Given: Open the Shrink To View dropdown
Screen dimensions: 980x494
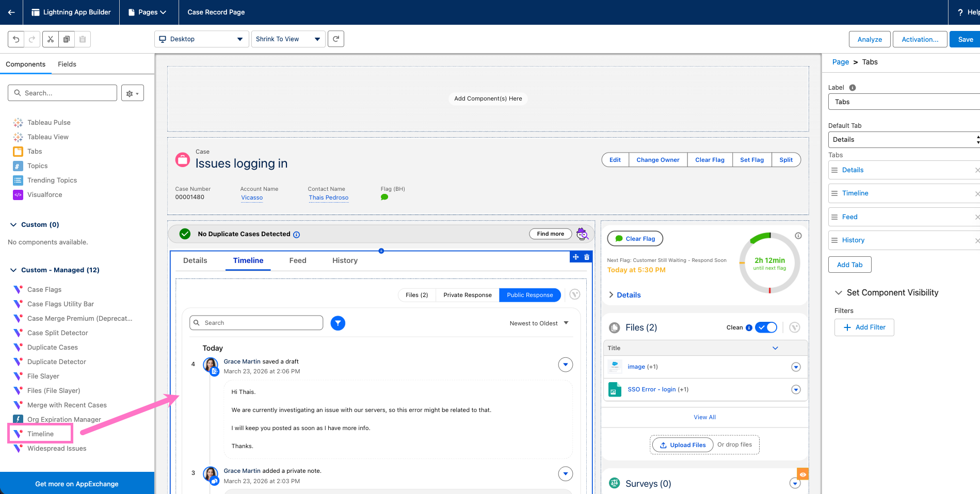Looking at the screenshot, I should click(288, 39).
